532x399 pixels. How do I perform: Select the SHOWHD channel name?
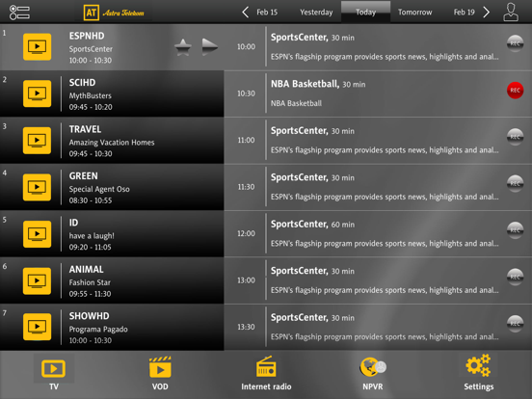pos(90,316)
